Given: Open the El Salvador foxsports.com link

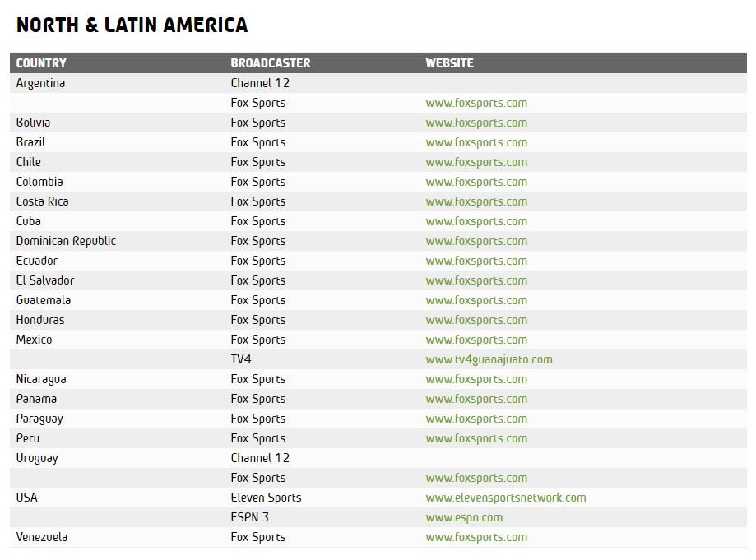Looking at the screenshot, I should 476,280.
